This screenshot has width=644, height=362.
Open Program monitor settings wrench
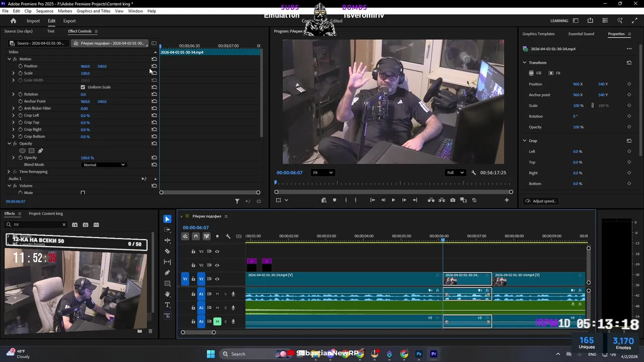[x=473, y=172]
